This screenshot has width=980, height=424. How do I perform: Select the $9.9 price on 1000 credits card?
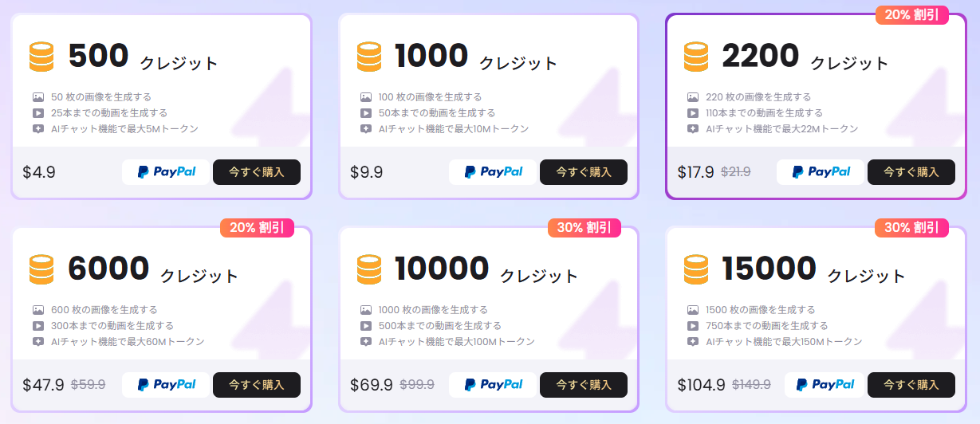click(x=367, y=172)
